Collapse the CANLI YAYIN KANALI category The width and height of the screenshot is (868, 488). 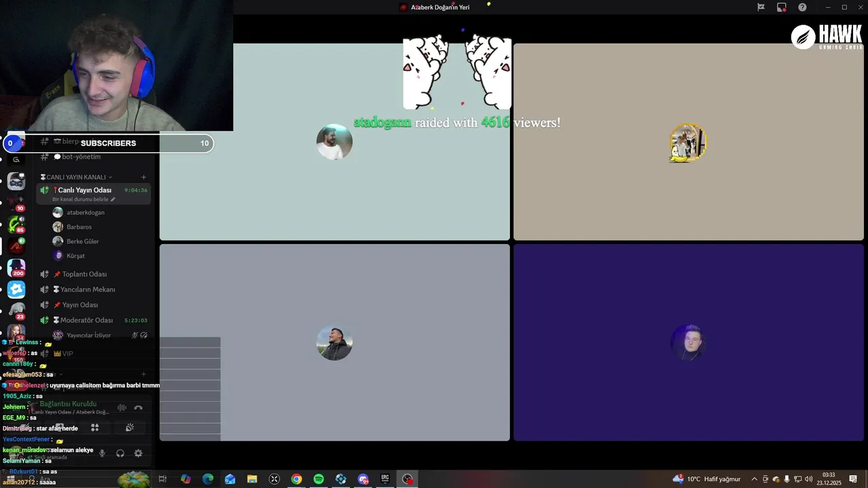pyautogui.click(x=77, y=177)
